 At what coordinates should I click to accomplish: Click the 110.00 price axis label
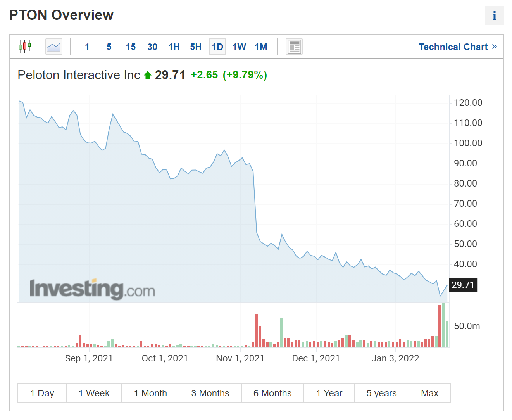pos(468,123)
